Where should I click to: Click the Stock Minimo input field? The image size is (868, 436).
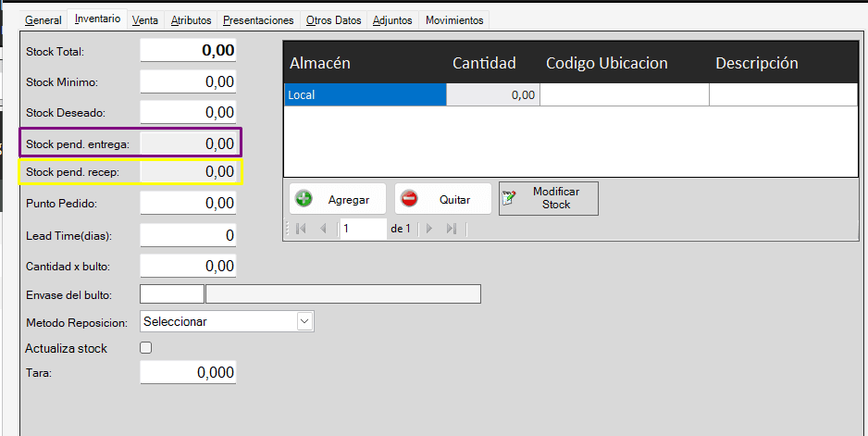point(188,82)
